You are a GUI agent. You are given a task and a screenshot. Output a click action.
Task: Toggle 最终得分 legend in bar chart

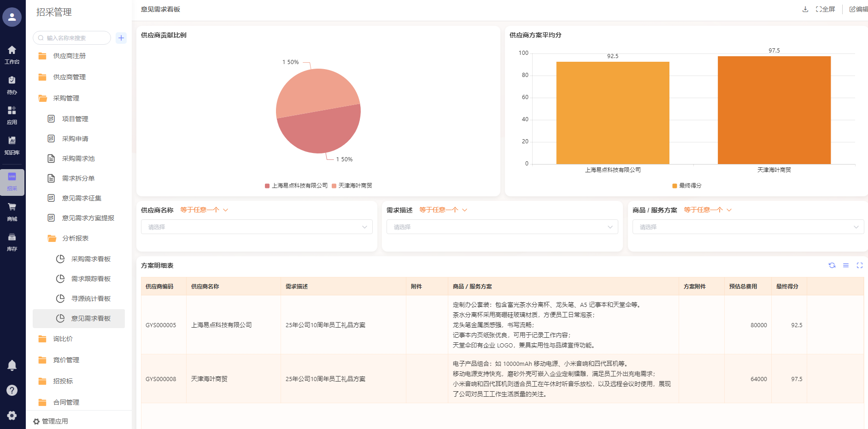[x=686, y=186]
